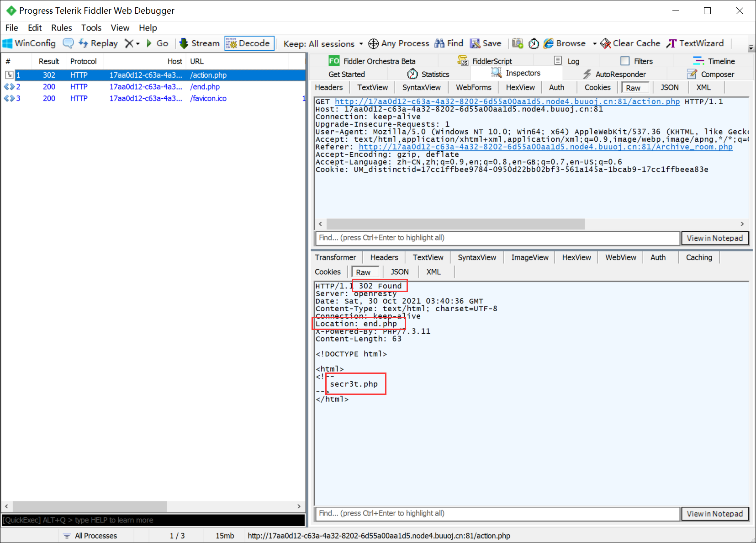Switch to Fiddler Orchestra Beta tab
Image resolution: width=756 pixels, height=543 pixels.
(372, 61)
